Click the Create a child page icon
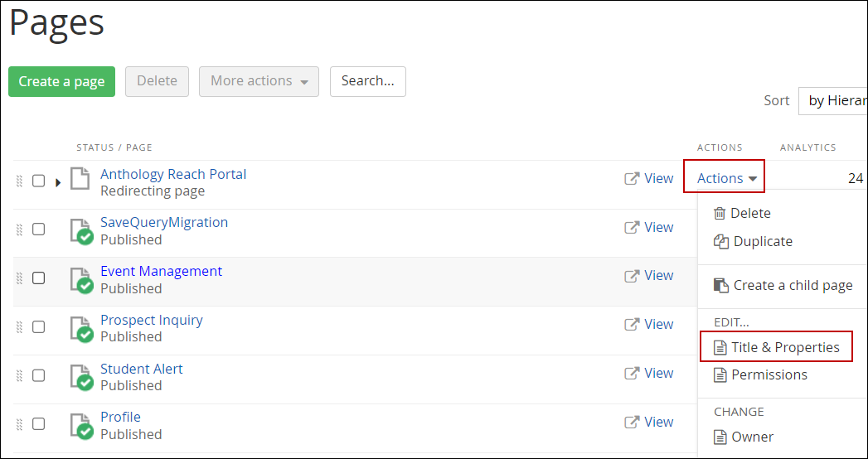The width and height of the screenshot is (868, 459). [x=720, y=286]
